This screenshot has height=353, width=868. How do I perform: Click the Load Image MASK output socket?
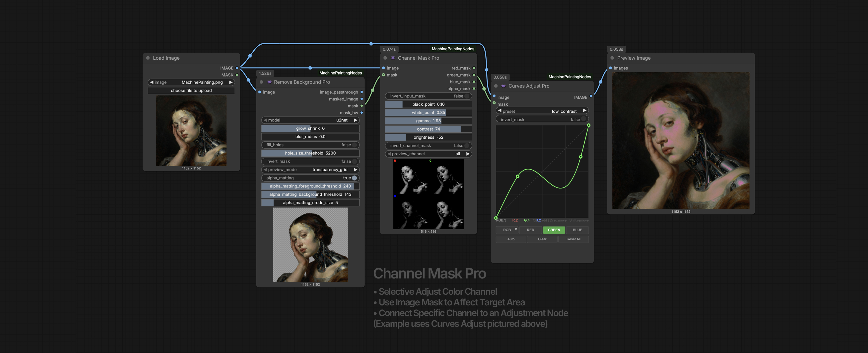[237, 75]
